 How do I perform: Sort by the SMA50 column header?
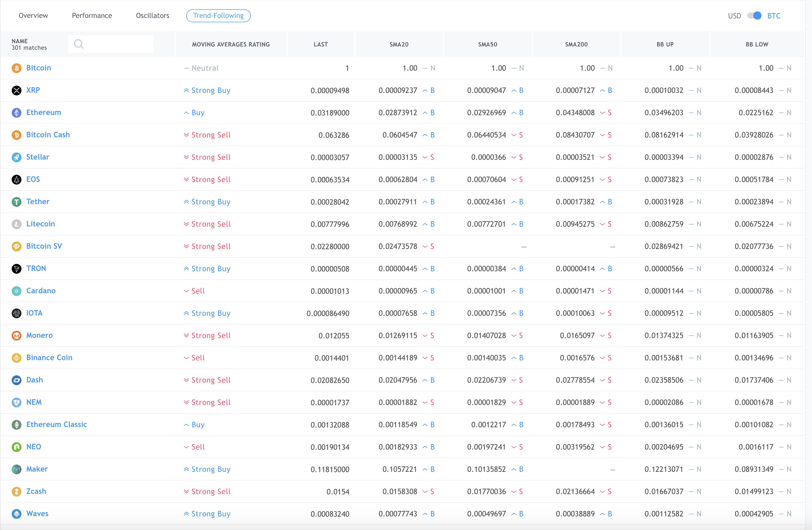click(x=488, y=44)
